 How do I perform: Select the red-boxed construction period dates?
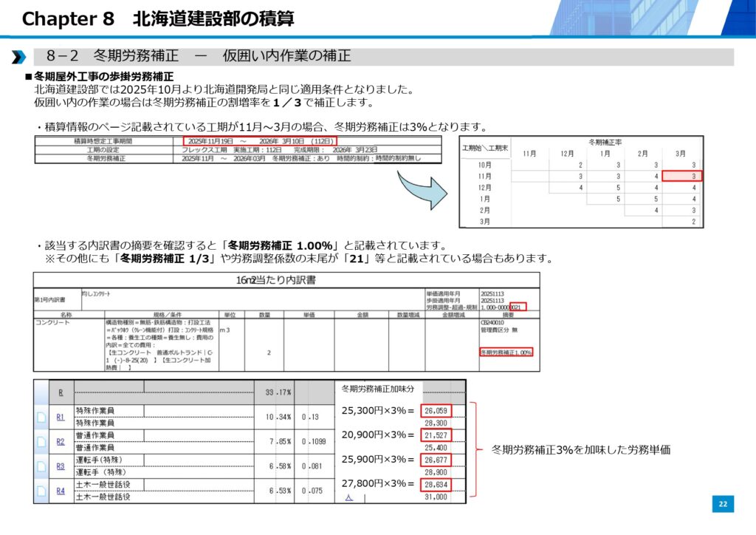tap(259, 140)
